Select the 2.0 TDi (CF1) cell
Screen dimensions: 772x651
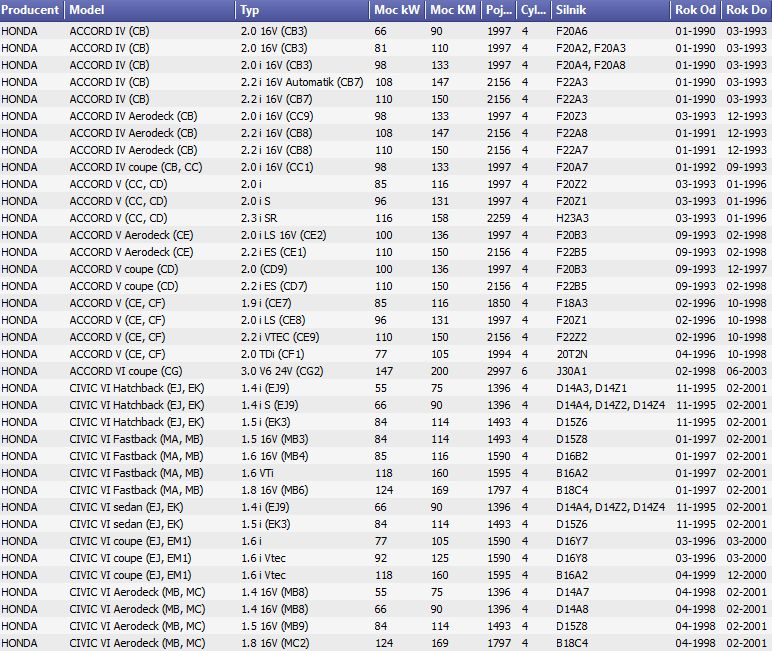click(273, 354)
